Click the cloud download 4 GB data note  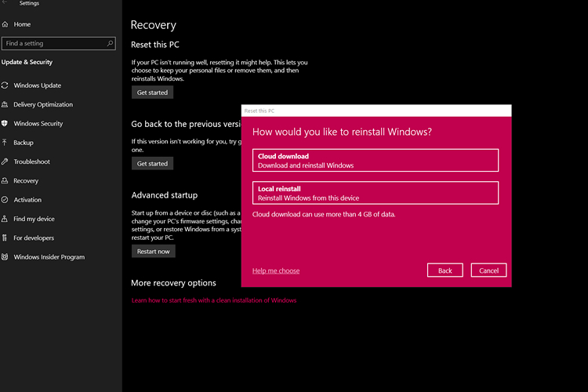[324, 215]
